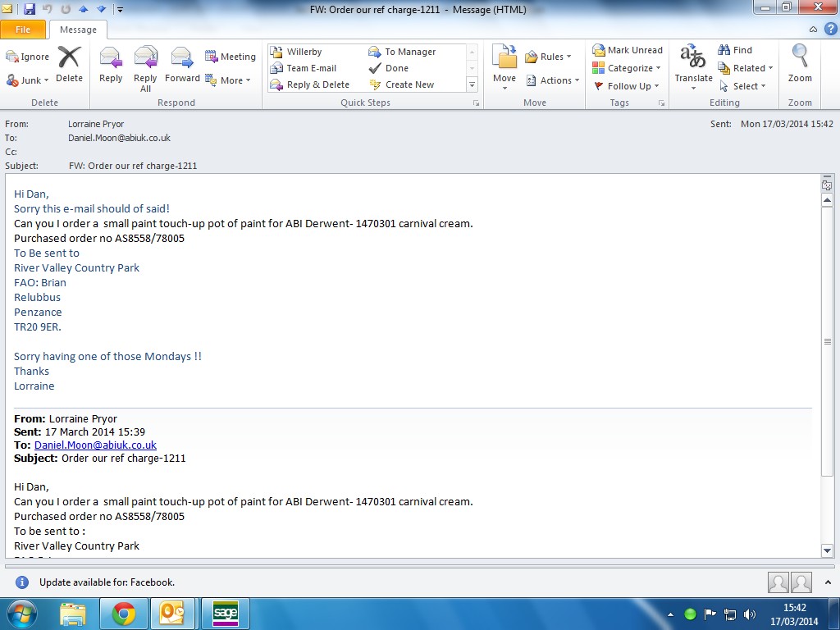The width and height of the screenshot is (840, 630).
Task: Go to next item with down arrow
Action: click(101, 9)
